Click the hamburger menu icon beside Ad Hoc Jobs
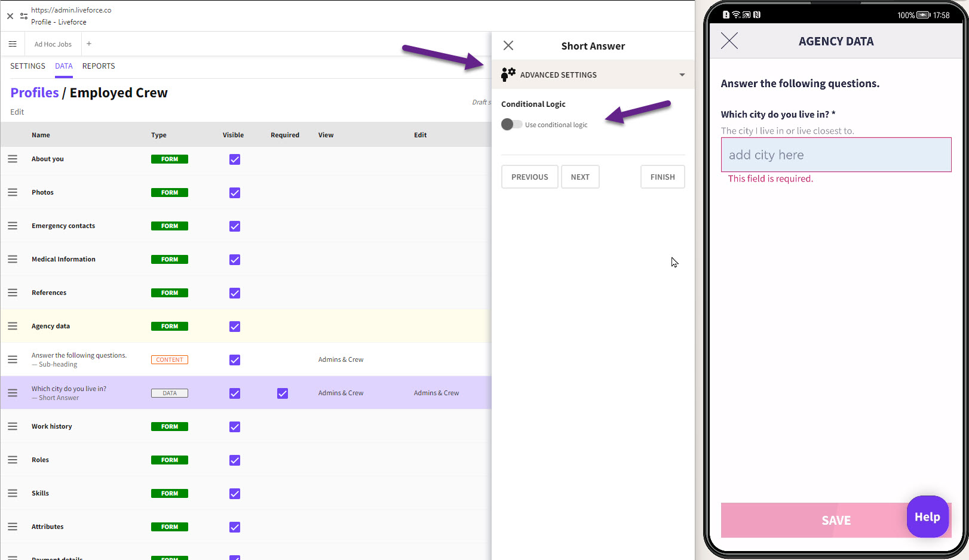969x560 pixels. [x=13, y=44]
